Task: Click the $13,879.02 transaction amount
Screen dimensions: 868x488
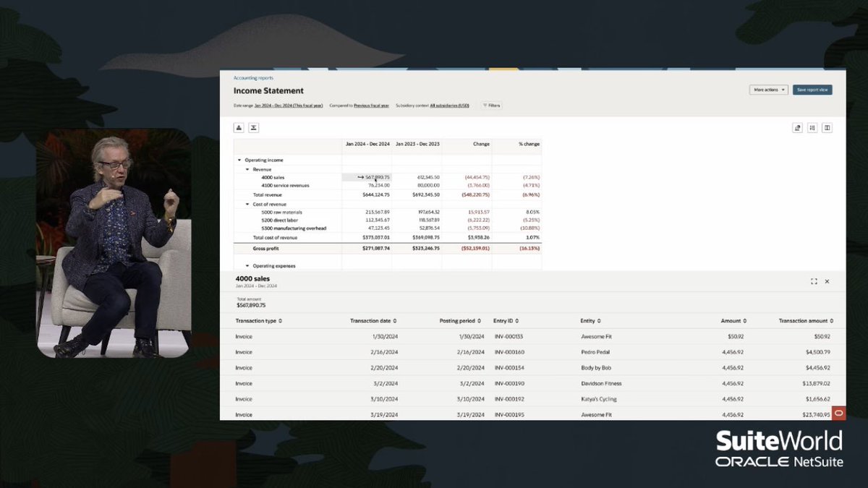Action: (817, 384)
